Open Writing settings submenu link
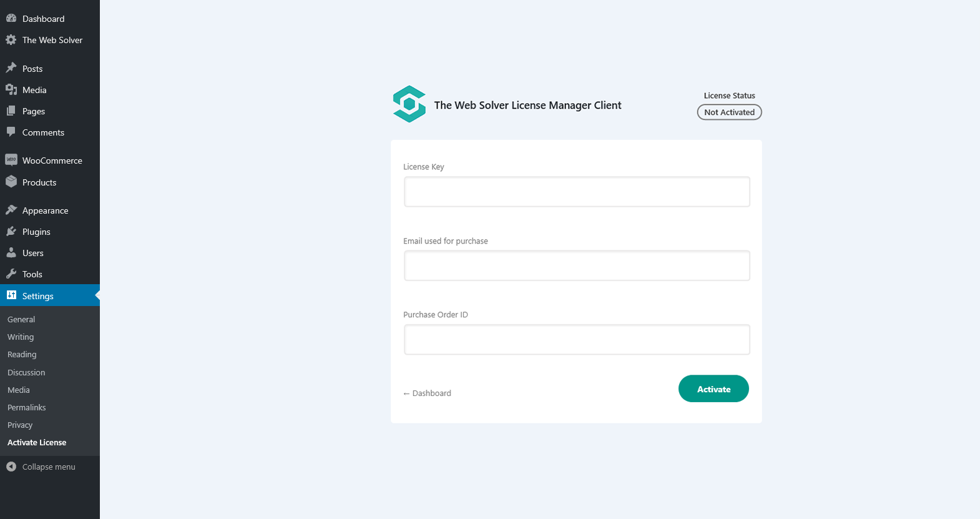980x519 pixels. tap(21, 337)
